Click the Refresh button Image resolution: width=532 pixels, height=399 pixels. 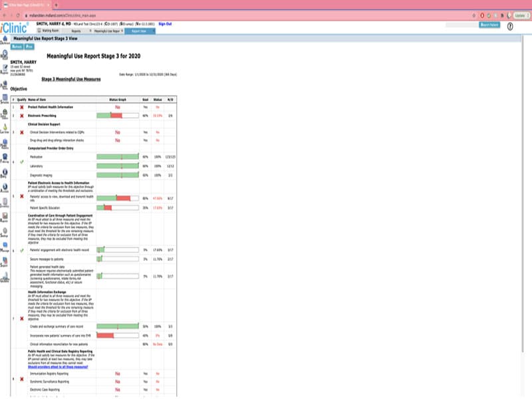tap(17, 47)
